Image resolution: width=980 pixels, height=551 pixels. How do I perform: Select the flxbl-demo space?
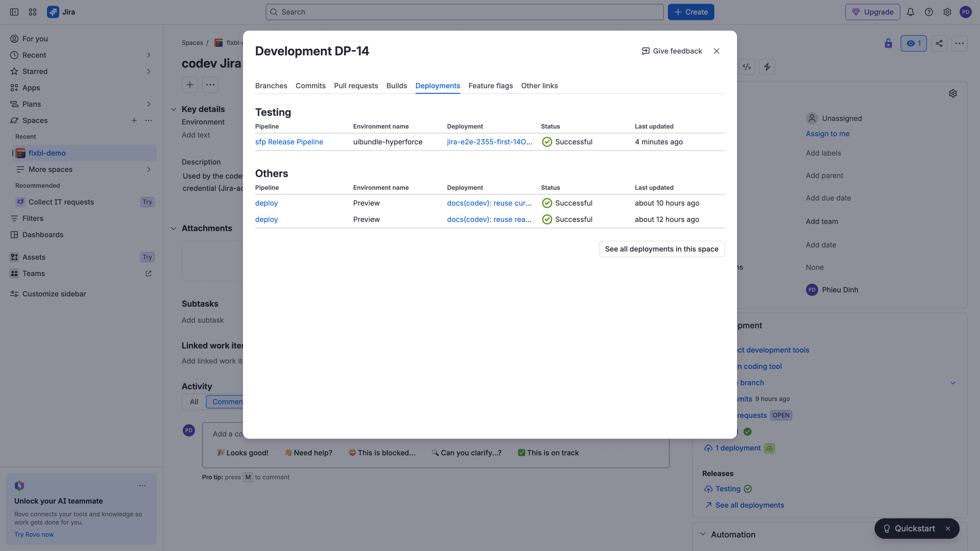point(84,153)
